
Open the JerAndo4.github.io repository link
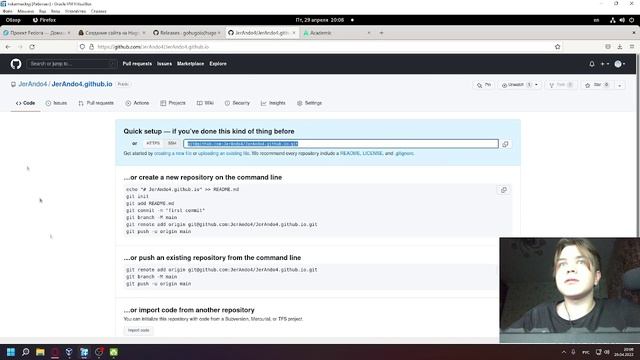tap(82, 84)
